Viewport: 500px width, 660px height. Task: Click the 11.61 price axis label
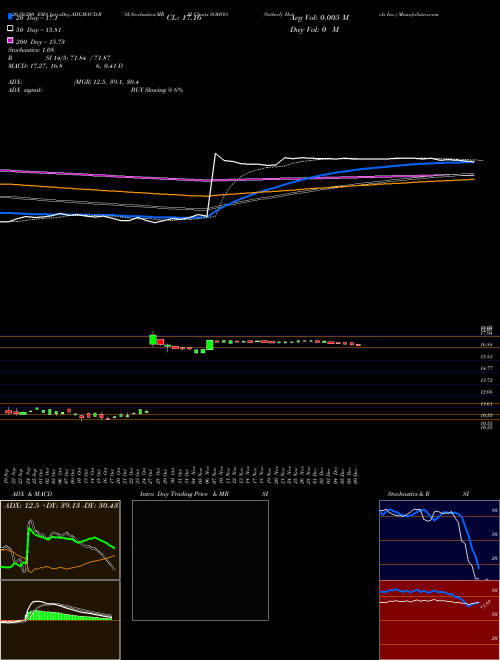click(x=487, y=404)
